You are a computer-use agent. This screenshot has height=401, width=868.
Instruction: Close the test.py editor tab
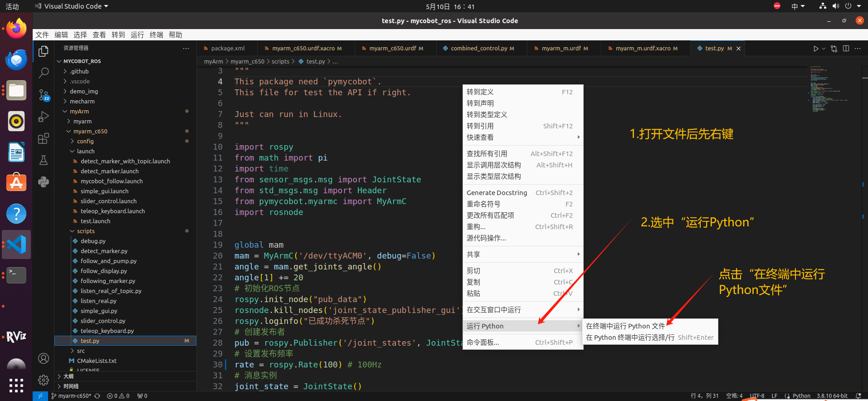(738, 49)
